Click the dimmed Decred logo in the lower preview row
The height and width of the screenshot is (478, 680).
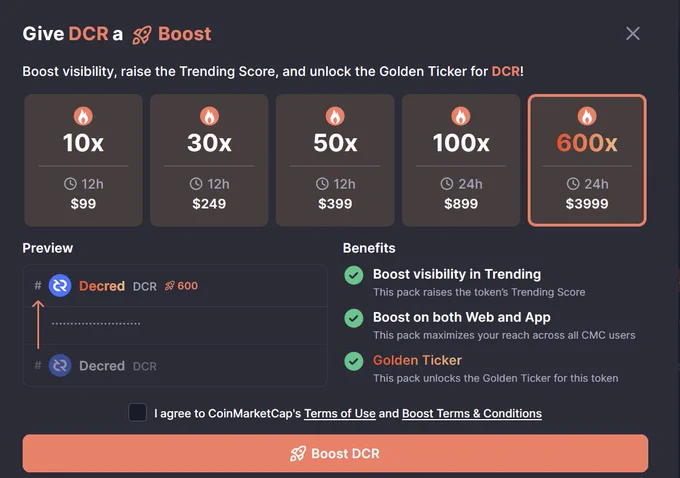(60, 365)
